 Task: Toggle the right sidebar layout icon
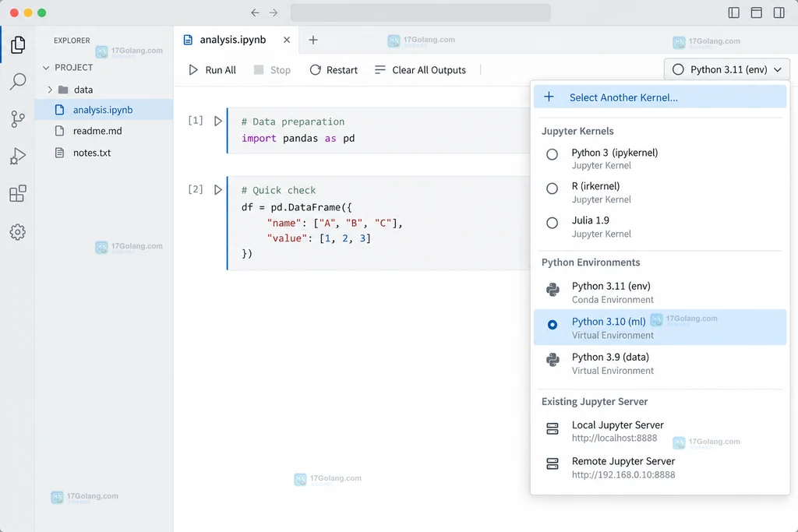click(779, 12)
